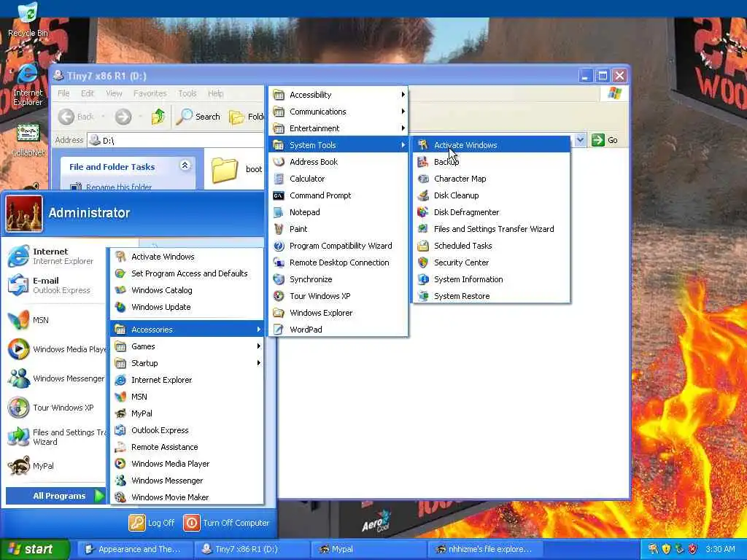Open CollabNet desktop icon
747x560 pixels.
[28, 140]
